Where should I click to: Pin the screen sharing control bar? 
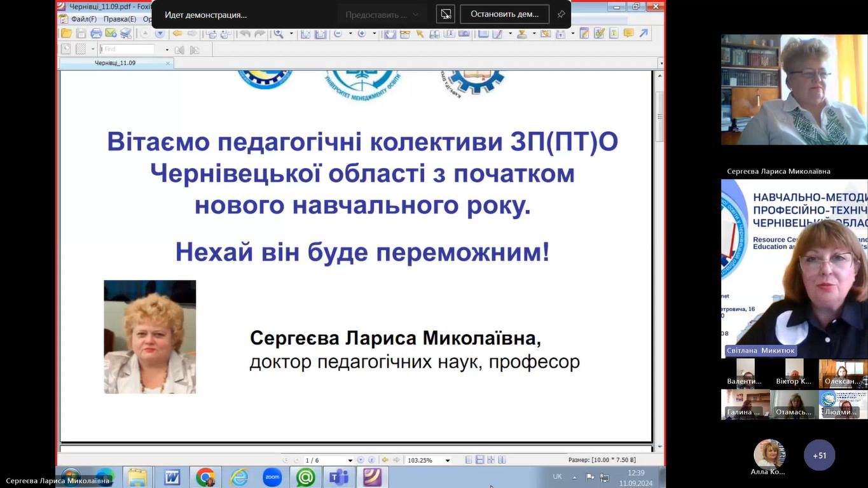click(x=561, y=14)
